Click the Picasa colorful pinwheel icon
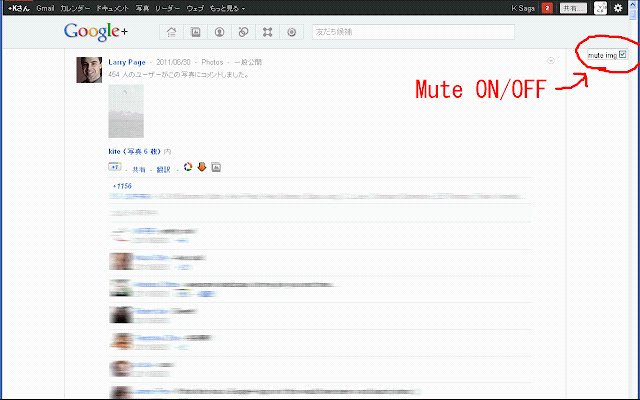Viewport: 640px width, 400px height. (x=188, y=167)
